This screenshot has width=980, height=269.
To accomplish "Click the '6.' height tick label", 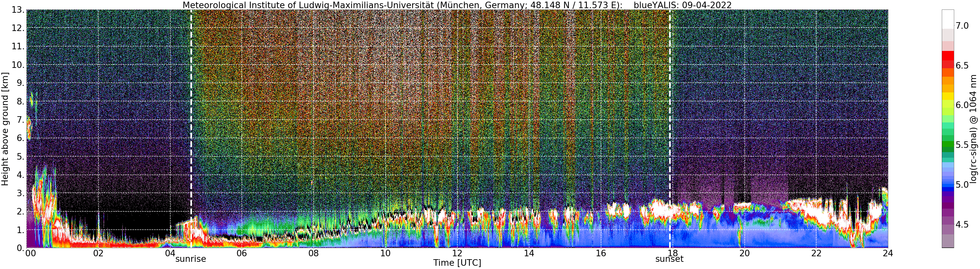I will (21, 138).
